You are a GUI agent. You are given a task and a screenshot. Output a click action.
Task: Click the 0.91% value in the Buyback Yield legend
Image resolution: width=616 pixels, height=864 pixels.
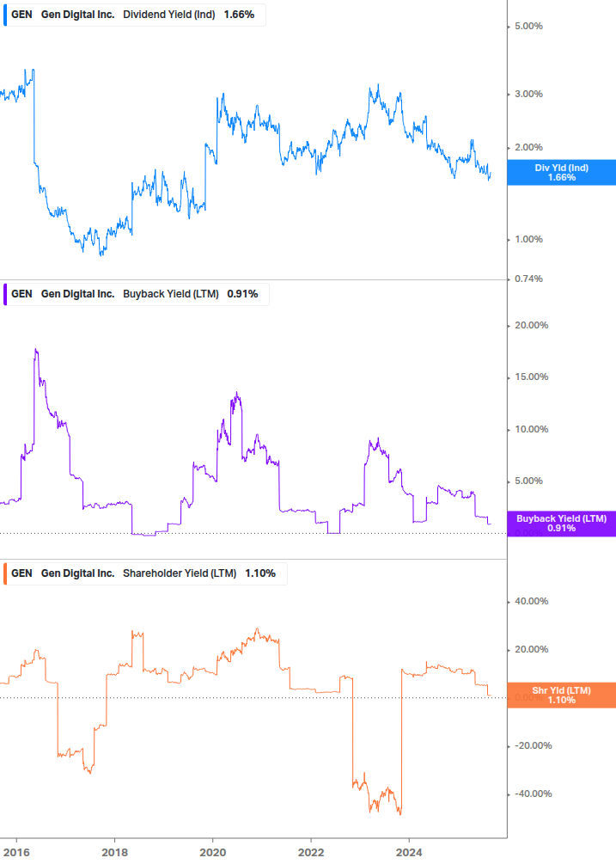point(242,294)
